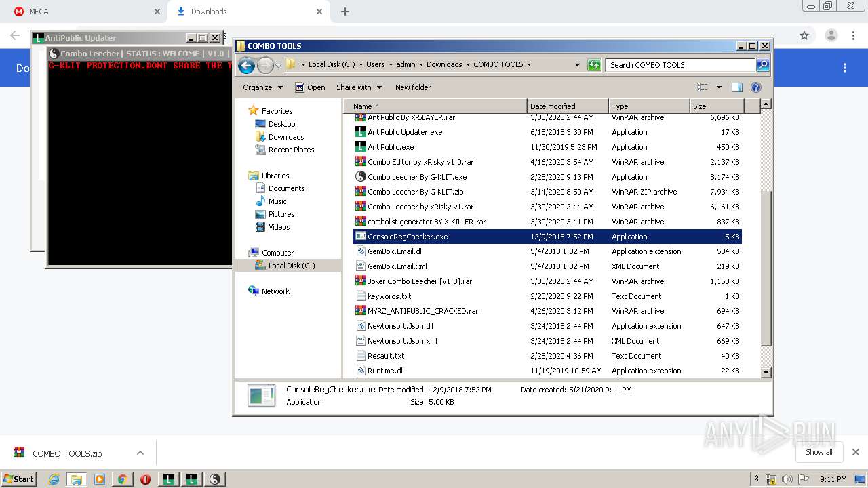Close the download shelf with the X
Viewport: 868px width, 488px height.
856,452
